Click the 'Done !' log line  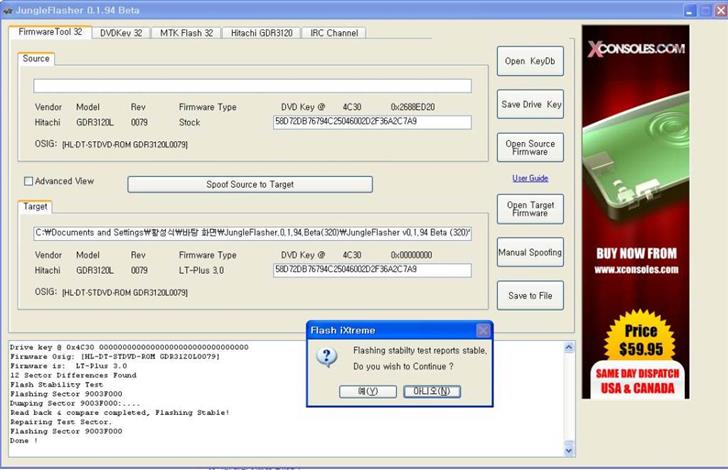[24, 440]
